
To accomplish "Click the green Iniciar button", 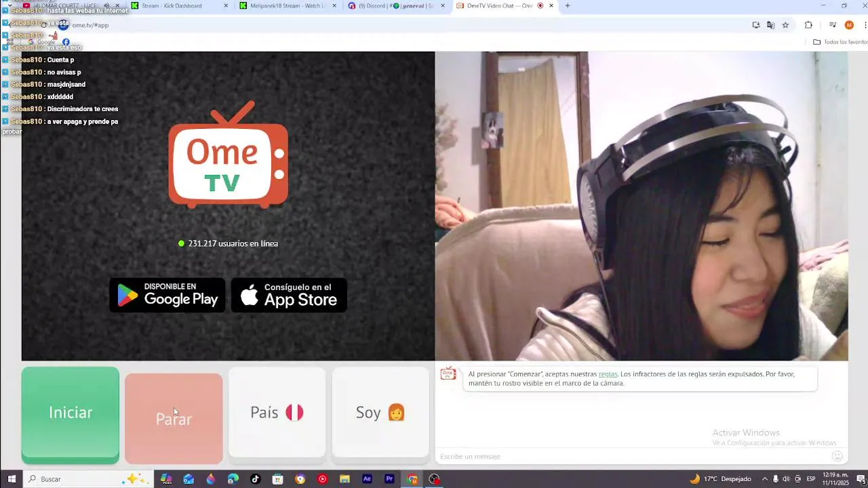I will [71, 415].
